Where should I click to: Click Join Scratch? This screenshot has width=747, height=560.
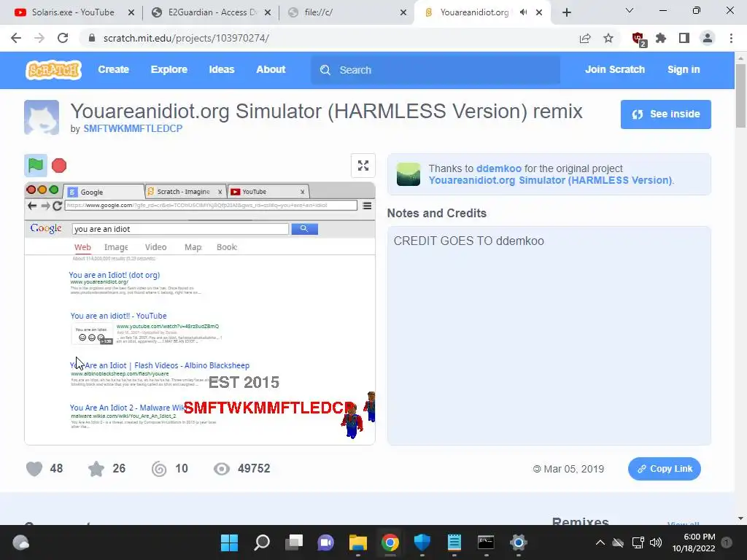pos(614,69)
